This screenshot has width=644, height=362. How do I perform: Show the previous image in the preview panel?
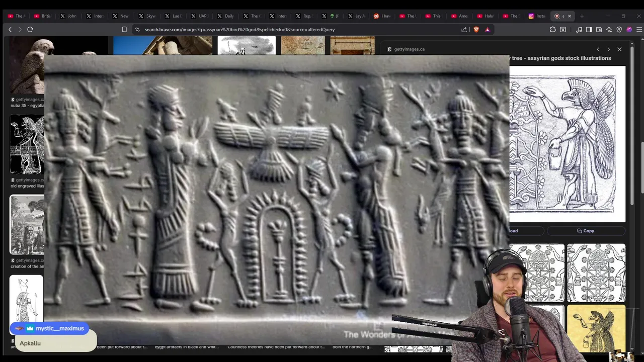[x=598, y=49]
